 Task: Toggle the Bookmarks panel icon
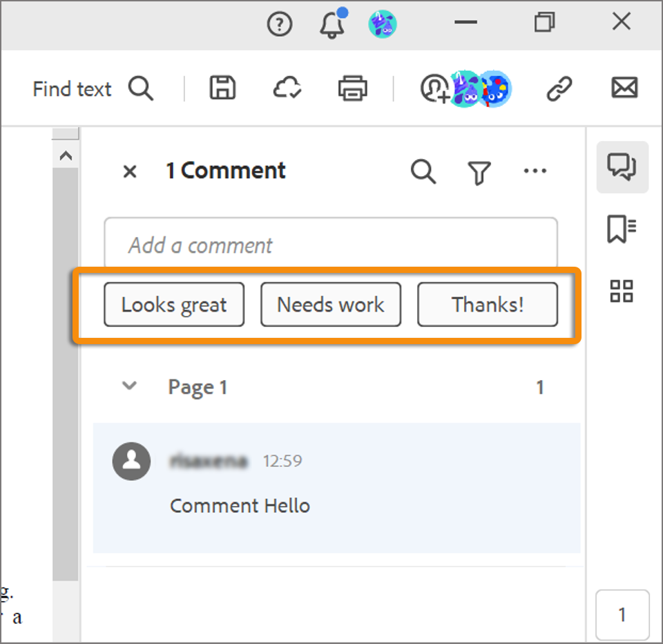622,229
